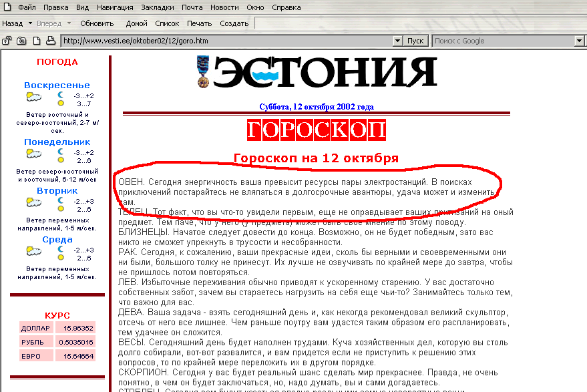This screenshot has width=587, height=392.
Task: Click the ЕВРО currency cell
Action: click(x=36, y=356)
